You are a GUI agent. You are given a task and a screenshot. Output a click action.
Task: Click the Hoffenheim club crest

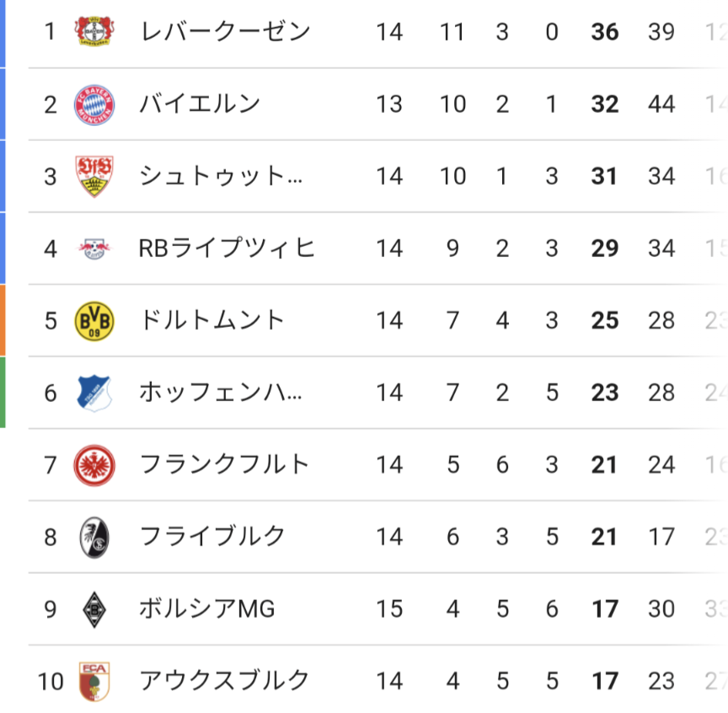pos(94,393)
